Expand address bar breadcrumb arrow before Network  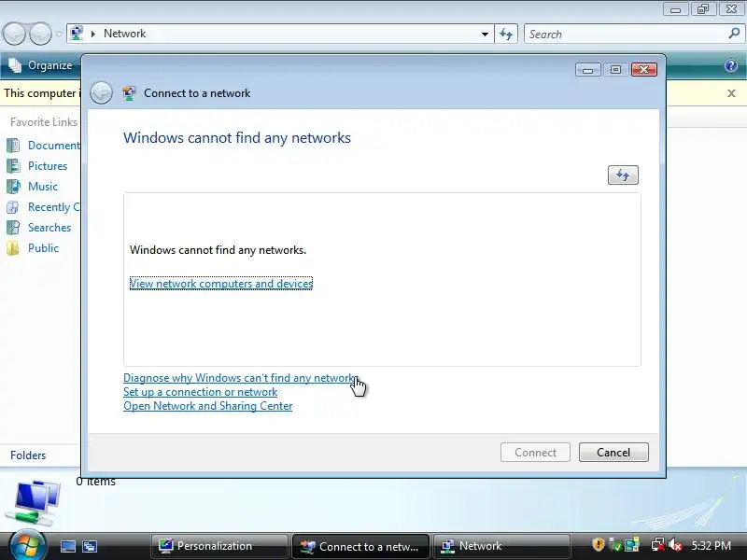[93, 34]
